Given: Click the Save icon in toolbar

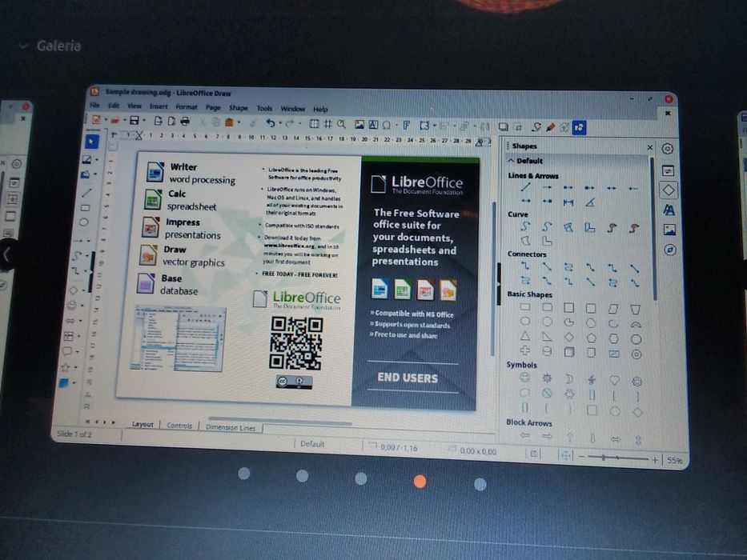Looking at the screenshot, I should tap(135, 121).
